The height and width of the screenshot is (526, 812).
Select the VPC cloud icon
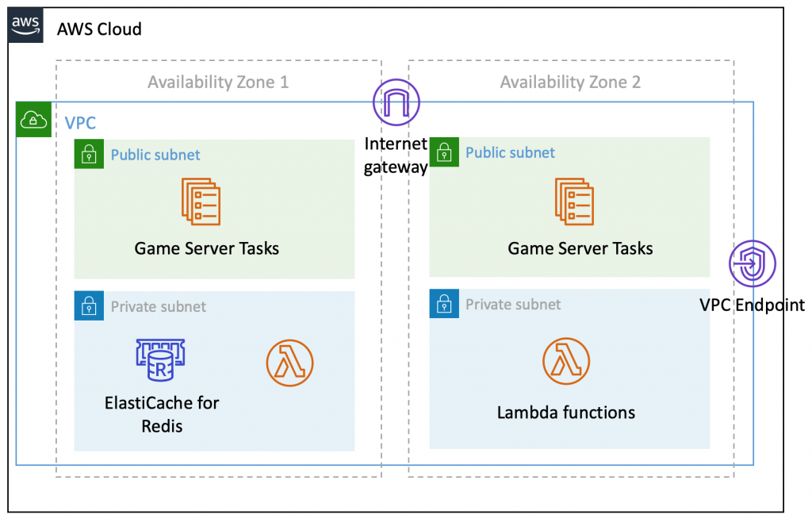coord(33,120)
